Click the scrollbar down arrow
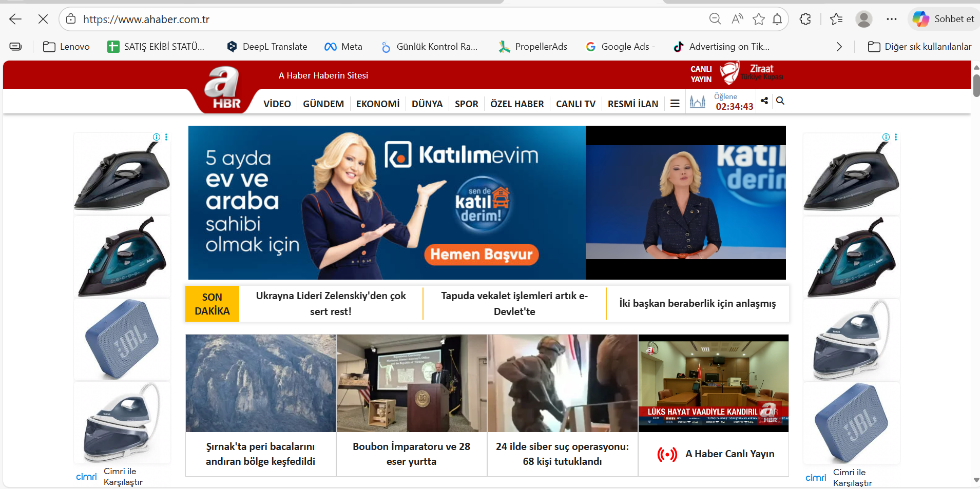The image size is (980, 489). [976, 480]
